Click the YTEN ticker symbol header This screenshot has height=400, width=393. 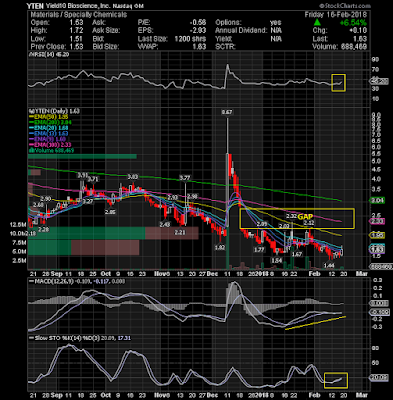tap(35, 6)
